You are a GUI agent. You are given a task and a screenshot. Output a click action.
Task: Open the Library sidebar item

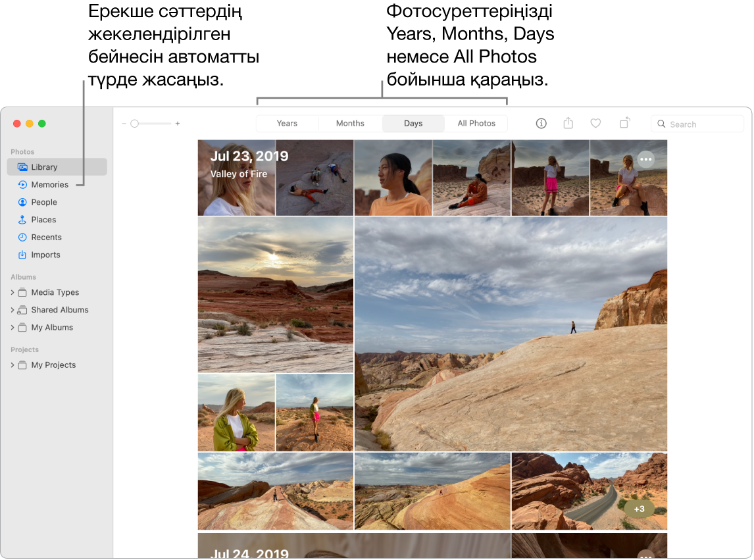point(57,167)
